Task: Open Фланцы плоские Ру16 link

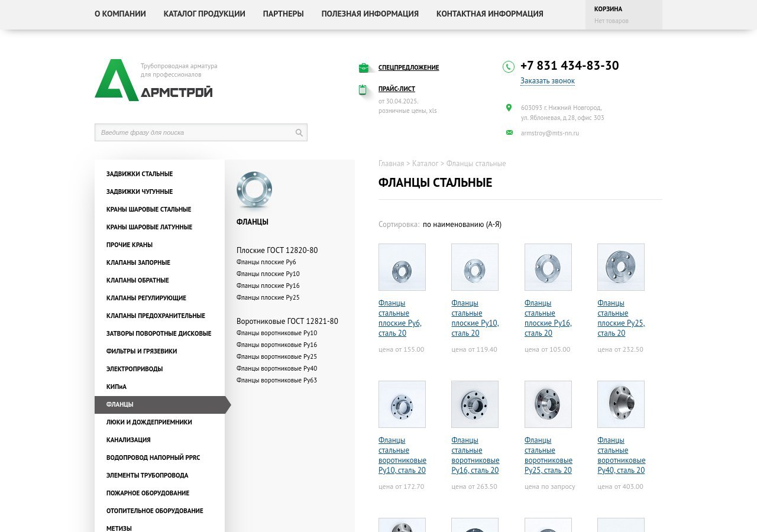Action: pos(268,286)
